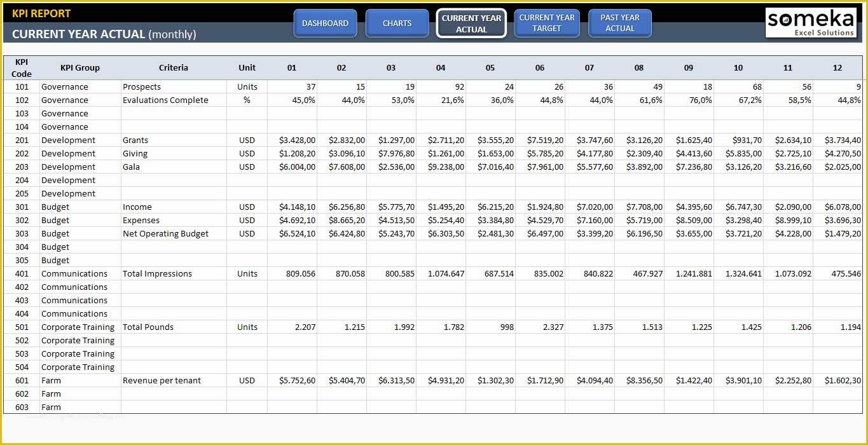Select KPI code 603 cell
Viewport: 868px width, 445px height.
22,407
